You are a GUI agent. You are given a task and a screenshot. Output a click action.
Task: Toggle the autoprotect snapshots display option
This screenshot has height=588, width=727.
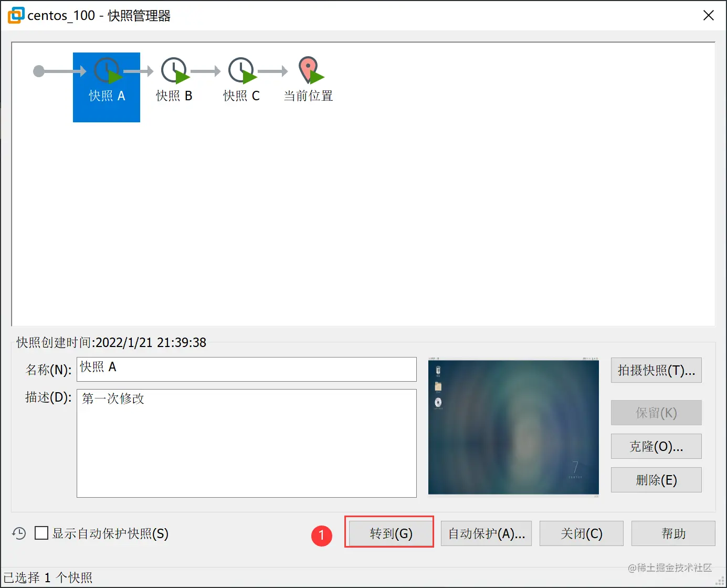click(x=41, y=533)
